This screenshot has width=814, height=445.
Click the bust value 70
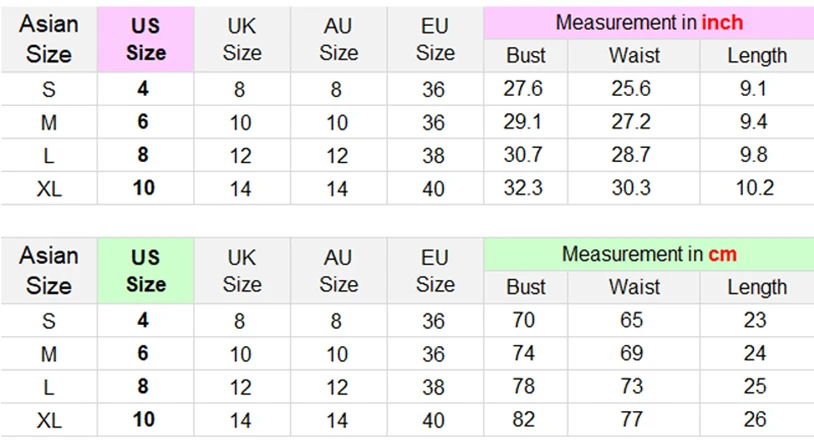[525, 321]
